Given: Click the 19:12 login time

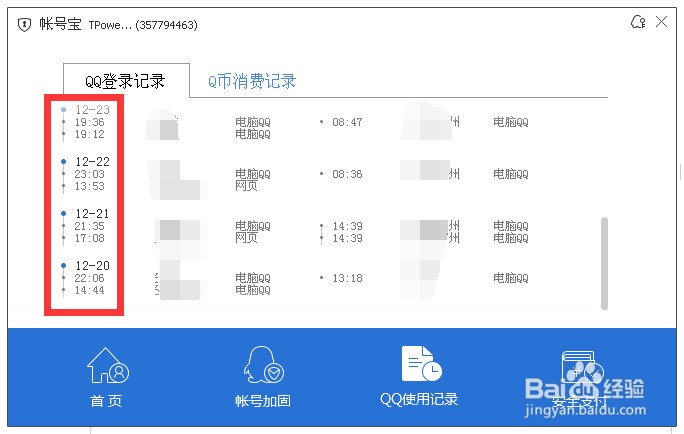Looking at the screenshot, I should (x=89, y=134).
